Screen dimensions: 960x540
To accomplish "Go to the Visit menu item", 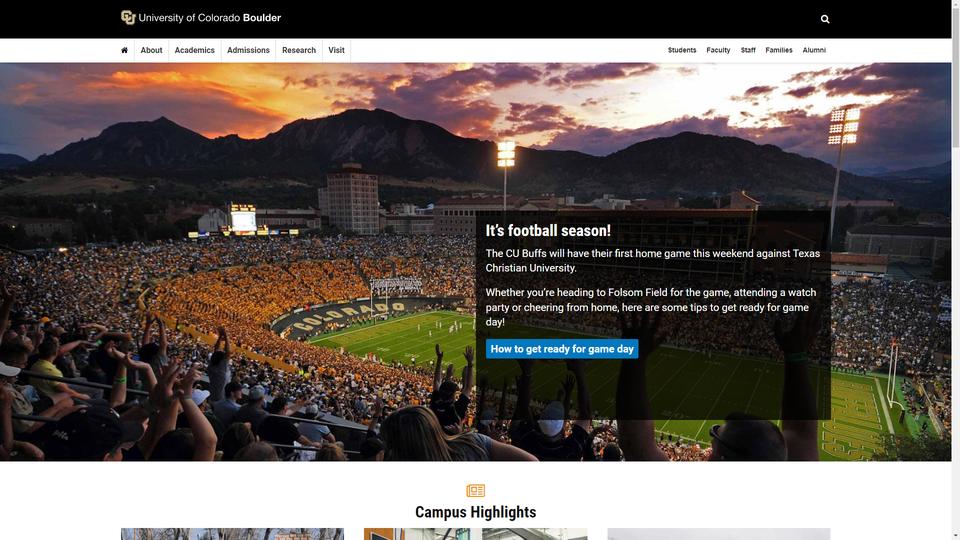I will [x=336, y=50].
